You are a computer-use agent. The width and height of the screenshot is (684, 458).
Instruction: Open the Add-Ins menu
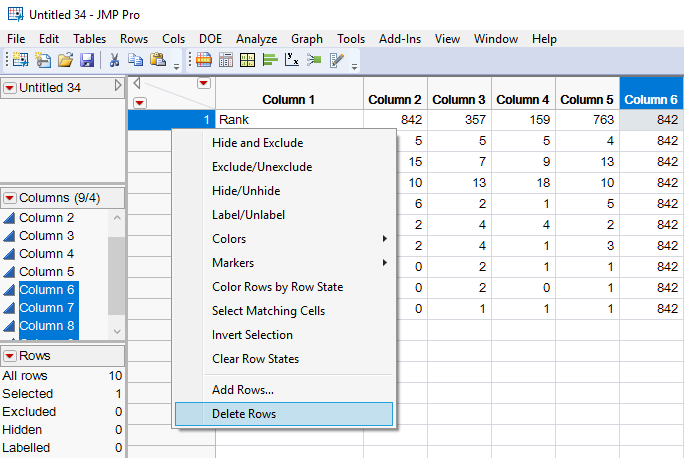coord(400,39)
